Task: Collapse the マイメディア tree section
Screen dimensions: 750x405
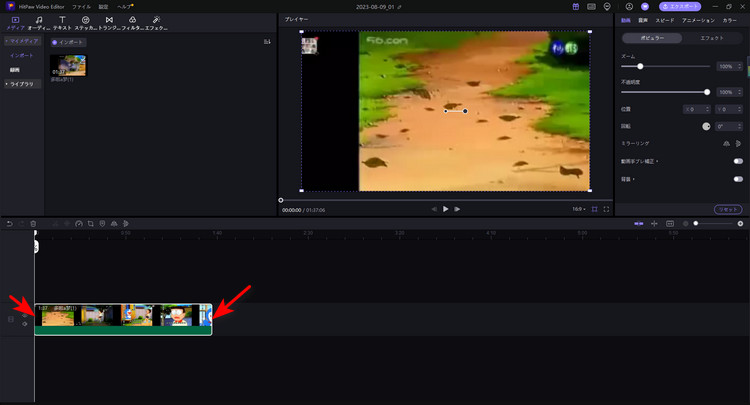Action: click(20, 42)
